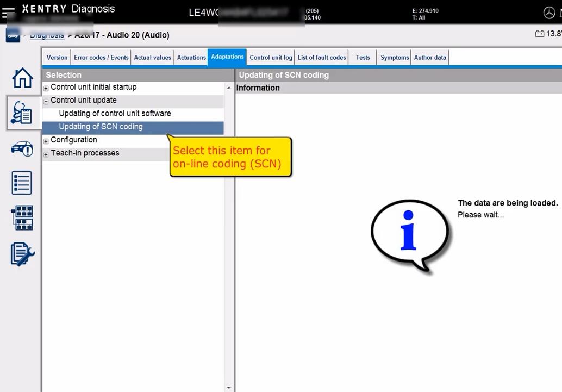Expand the Control unit initial startup node
Image resolution: width=562 pixels, height=392 pixels.
pos(46,88)
